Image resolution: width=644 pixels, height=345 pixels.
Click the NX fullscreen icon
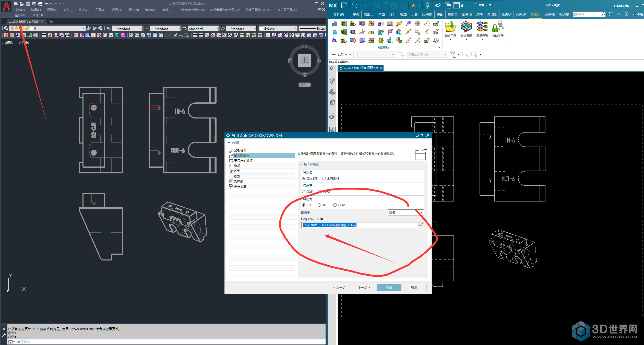[611, 14]
